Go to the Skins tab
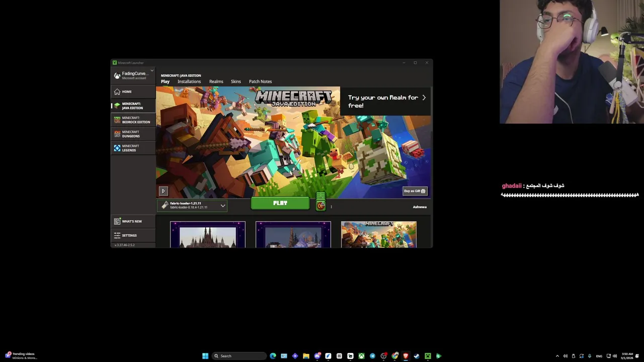 coord(235,81)
